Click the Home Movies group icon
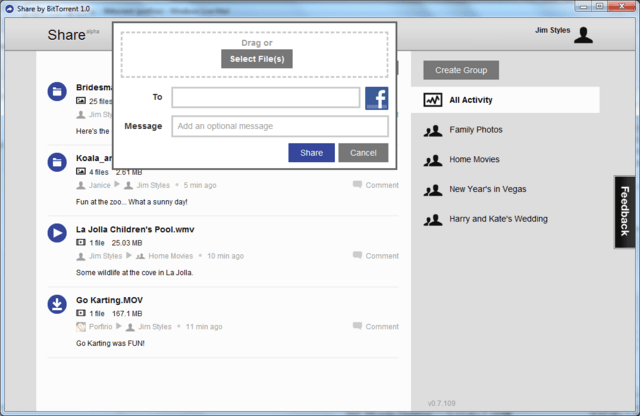Image resolution: width=640 pixels, height=416 pixels. pyautogui.click(x=433, y=160)
